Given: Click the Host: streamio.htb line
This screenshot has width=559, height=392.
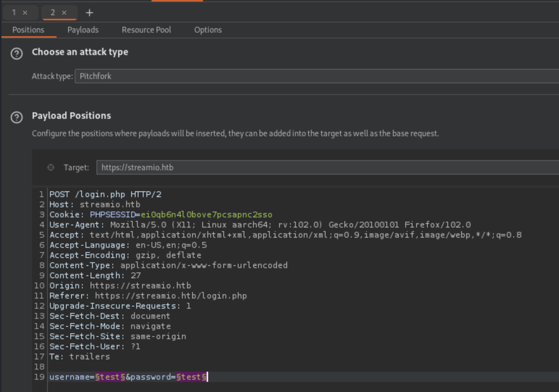Looking at the screenshot, I should pos(95,204).
